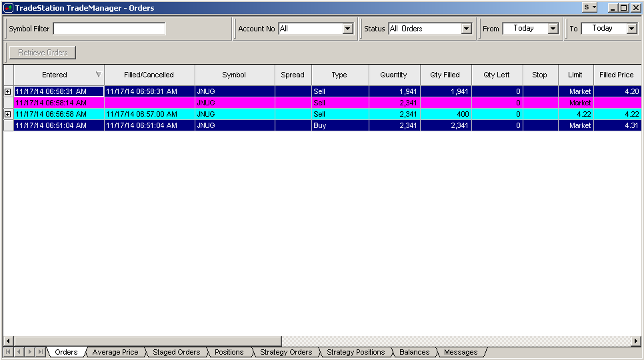Screen dimensions: 644x360
Task: Click the Spread column header
Action: tap(293, 75)
